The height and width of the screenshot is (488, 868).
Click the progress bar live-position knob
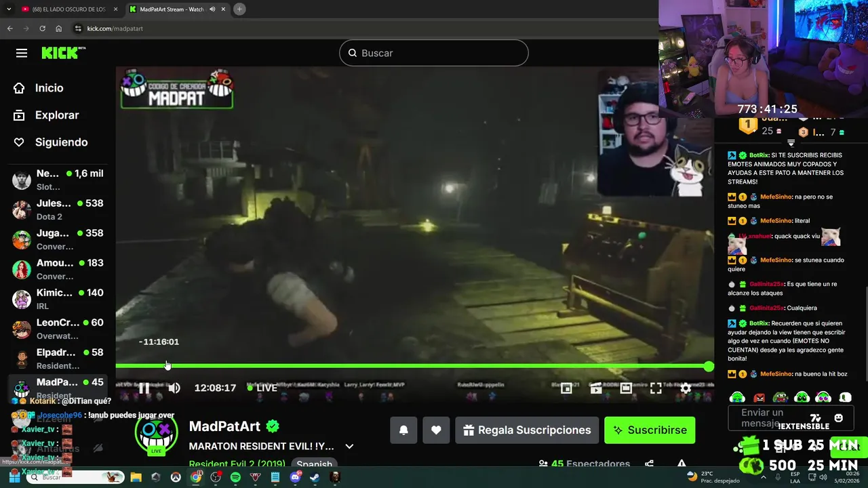(x=709, y=367)
